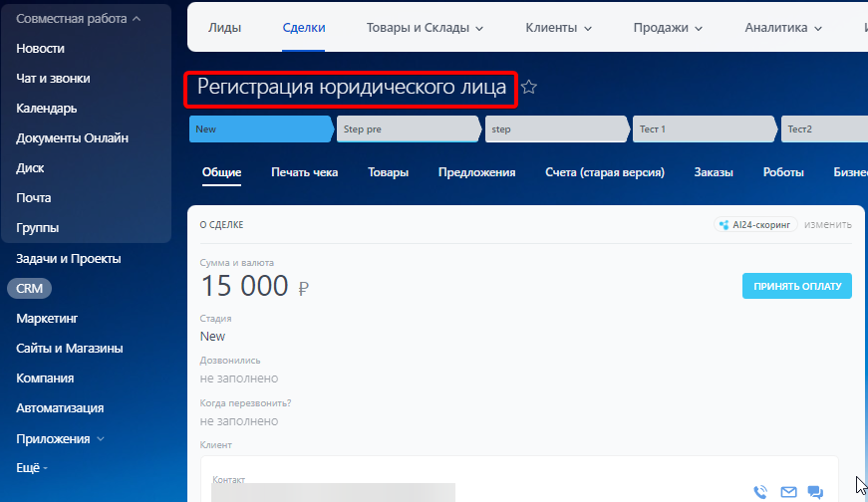Screen dimensions: 868x502
Task: Open Чат и звонки in sidebar
Action: point(60,78)
